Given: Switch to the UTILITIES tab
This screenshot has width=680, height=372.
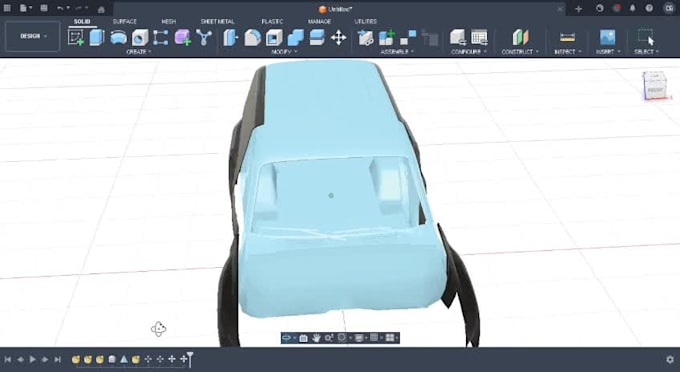Looking at the screenshot, I should coord(366,21).
